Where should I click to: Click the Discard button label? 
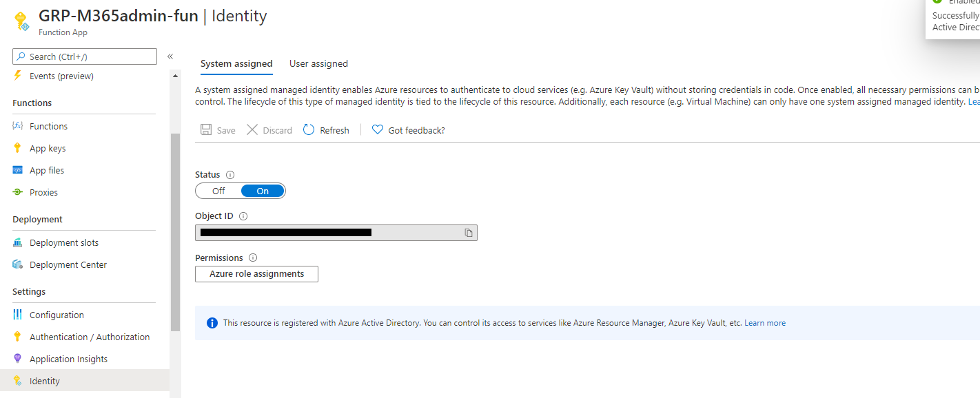coord(278,130)
